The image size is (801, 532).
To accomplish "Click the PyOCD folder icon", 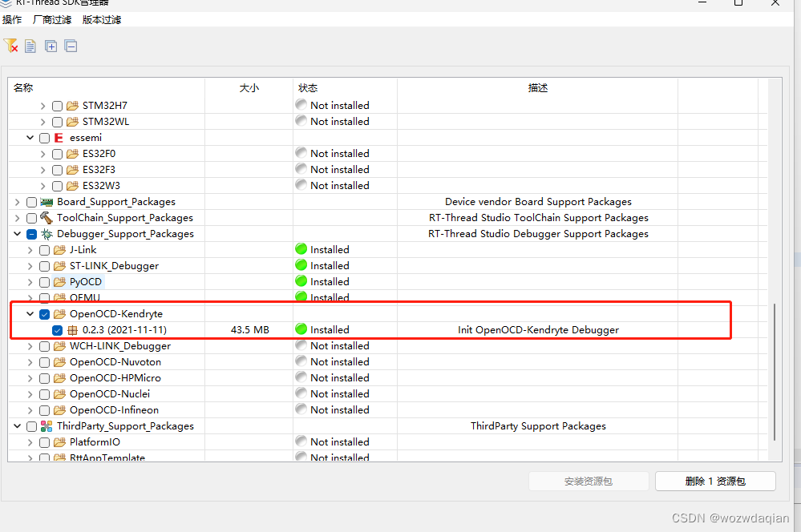I will [x=60, y=282].
